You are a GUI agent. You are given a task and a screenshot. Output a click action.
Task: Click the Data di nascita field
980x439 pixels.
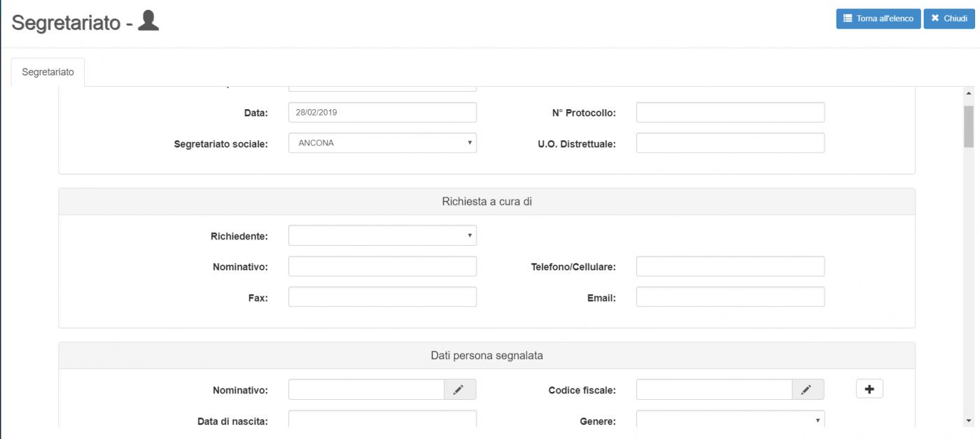[382, 420]
